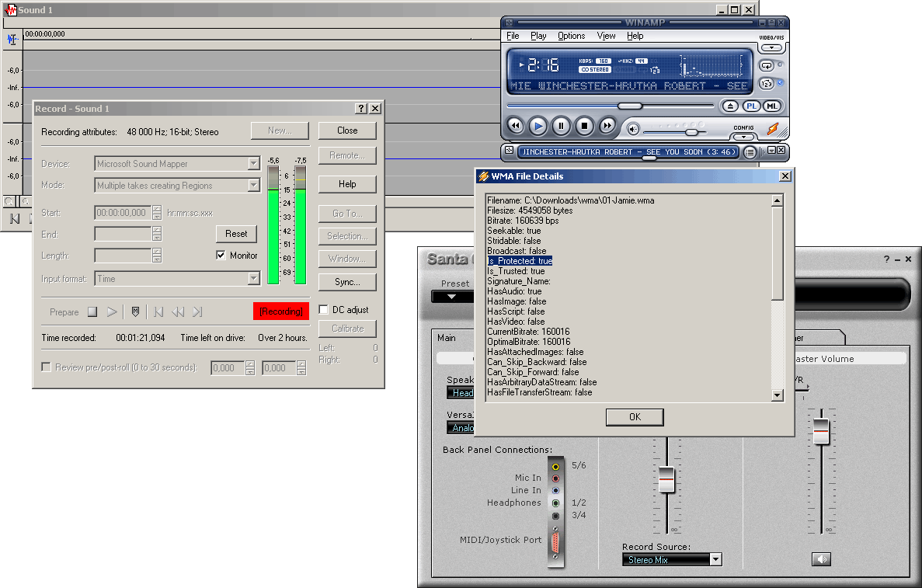Expand Winamp VIDEO/VIS drawer
The image size is (922, 588).
click(771, 47)
